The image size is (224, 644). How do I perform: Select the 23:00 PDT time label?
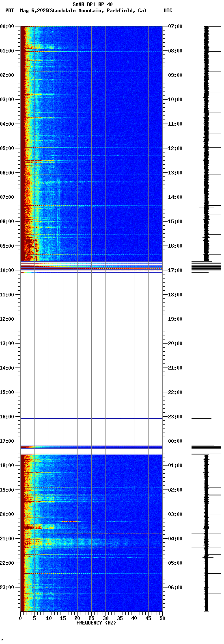pyautogui.click(x=7, y=587)
